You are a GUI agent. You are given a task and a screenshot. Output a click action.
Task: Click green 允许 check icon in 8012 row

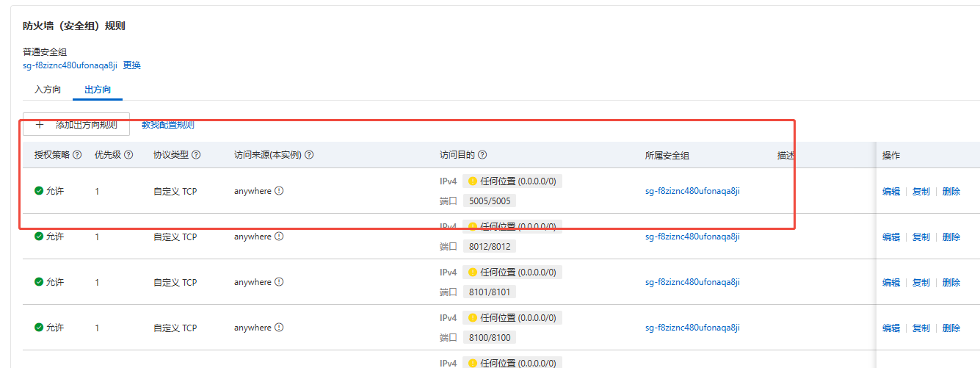click(39, 237)
